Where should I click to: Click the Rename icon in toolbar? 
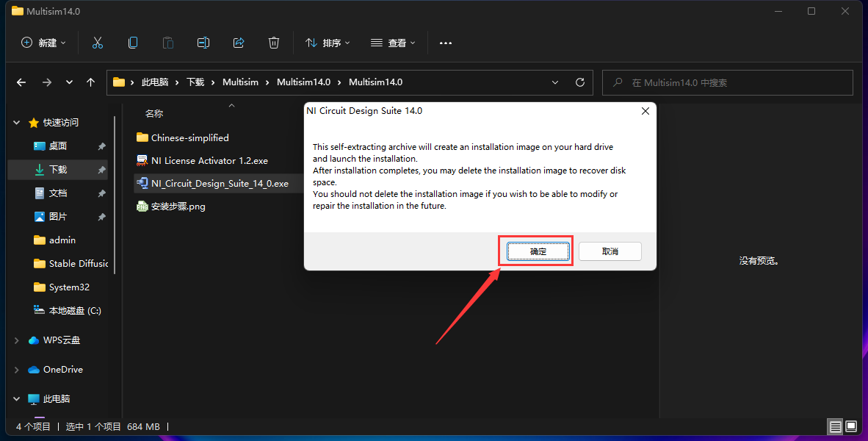[x=203, y=43]
